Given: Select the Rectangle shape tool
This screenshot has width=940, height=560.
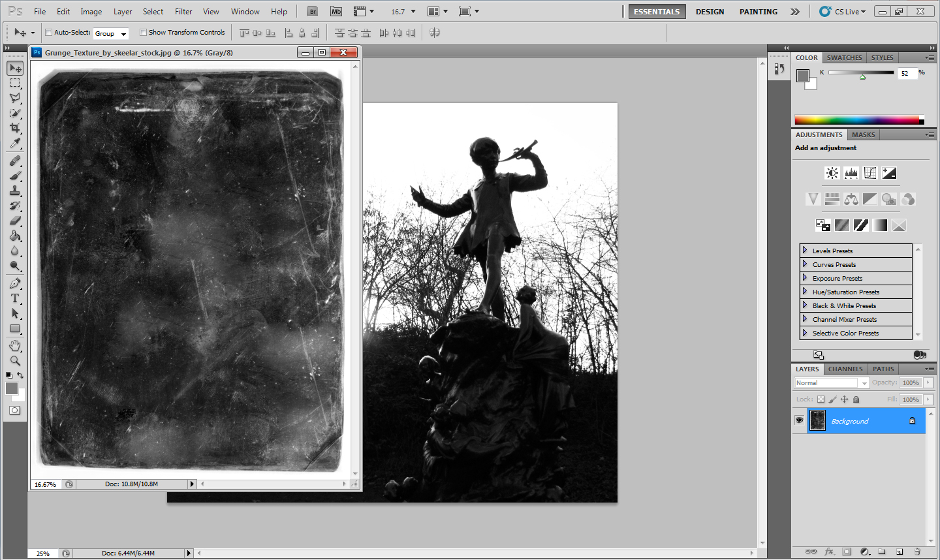Looking at the screenshot, I should [x=15, y=328].
